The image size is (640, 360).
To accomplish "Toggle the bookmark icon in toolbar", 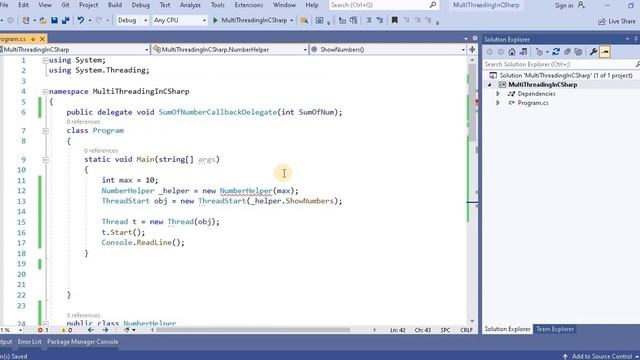I will pyautogui.click(x=394, y=20).
